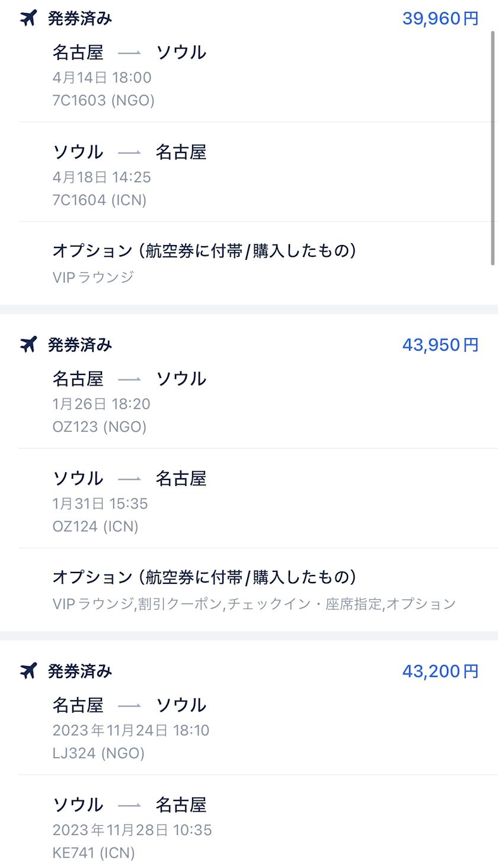This screenshot has height=868, width=498.
Task: Click the arrow in the 1月26日 route
Action: click(x=129, y=379)
